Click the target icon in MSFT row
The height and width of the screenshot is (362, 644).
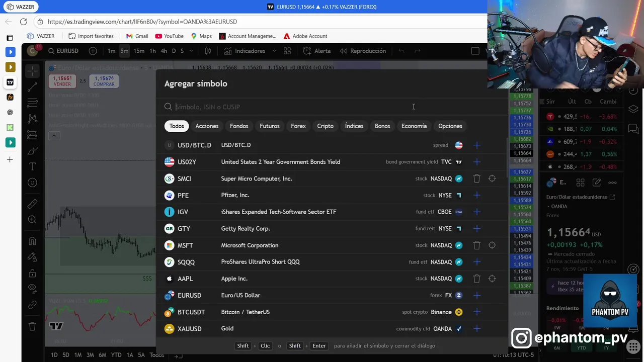coord(492,245)
